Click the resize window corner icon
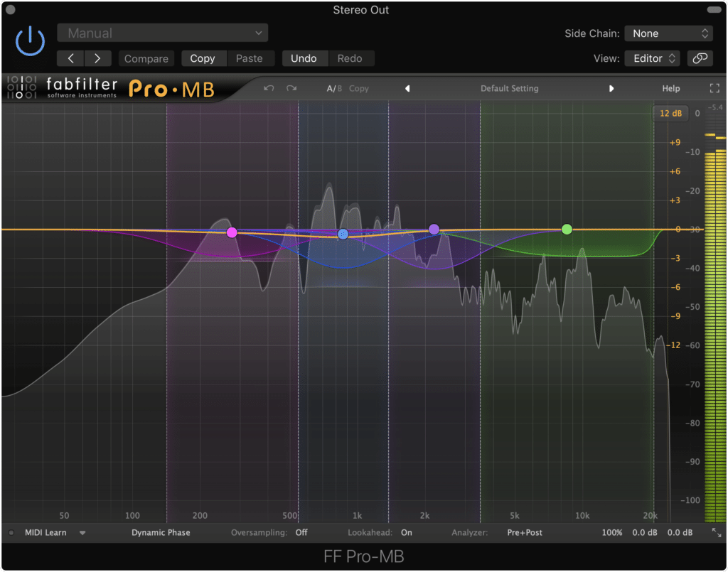This screenshot has width=728, height=572. pos(717,533)
